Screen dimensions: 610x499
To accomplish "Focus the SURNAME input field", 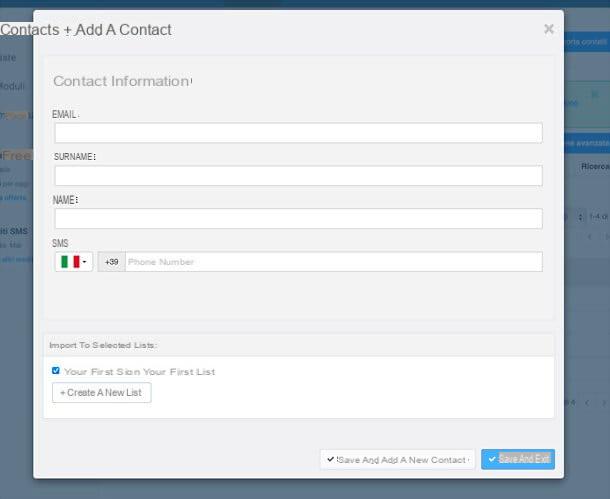I will pyautogui.click(x=298, y=175).
